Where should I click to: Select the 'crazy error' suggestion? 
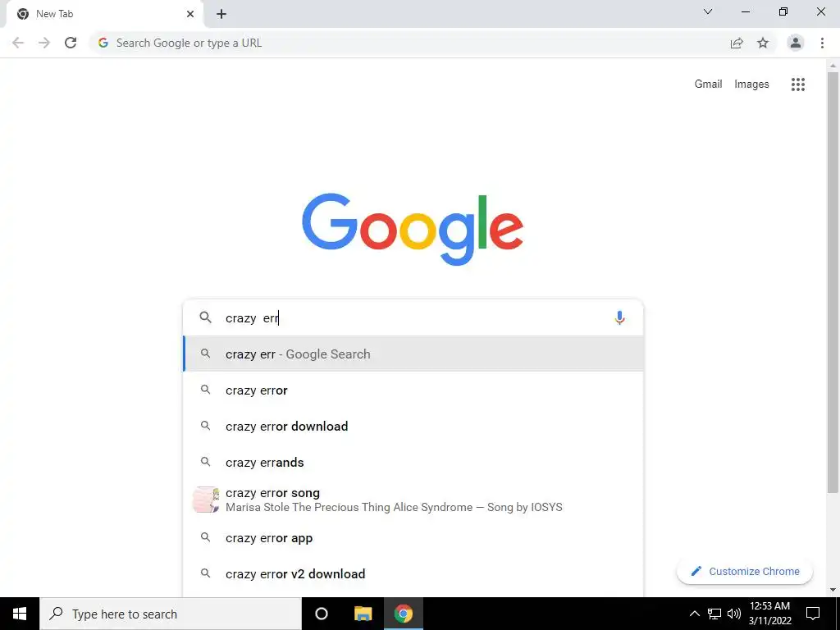[x=413, y=390]
